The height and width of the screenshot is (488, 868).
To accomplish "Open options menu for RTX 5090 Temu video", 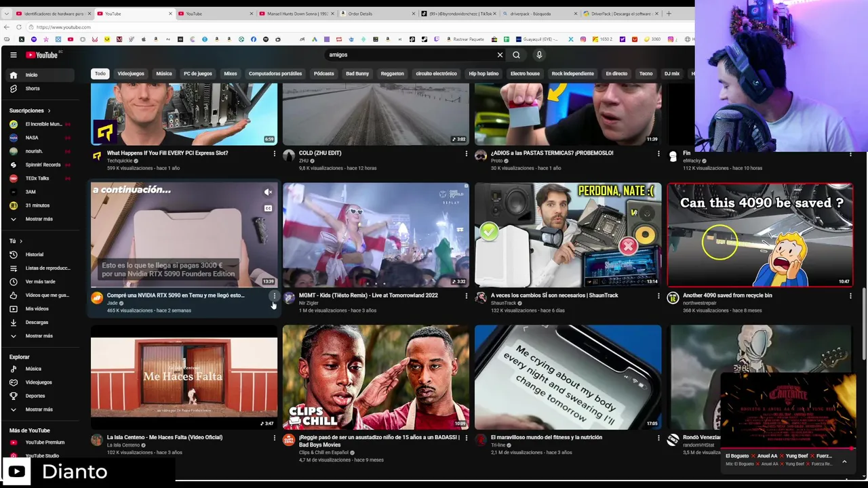I will (x=274, y=296).
